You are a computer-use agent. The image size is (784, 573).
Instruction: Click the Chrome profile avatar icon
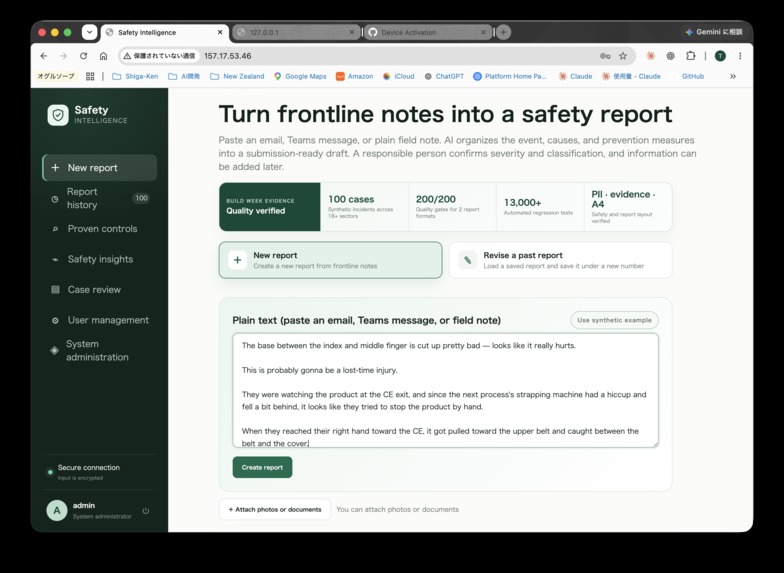tap(720, 56)
